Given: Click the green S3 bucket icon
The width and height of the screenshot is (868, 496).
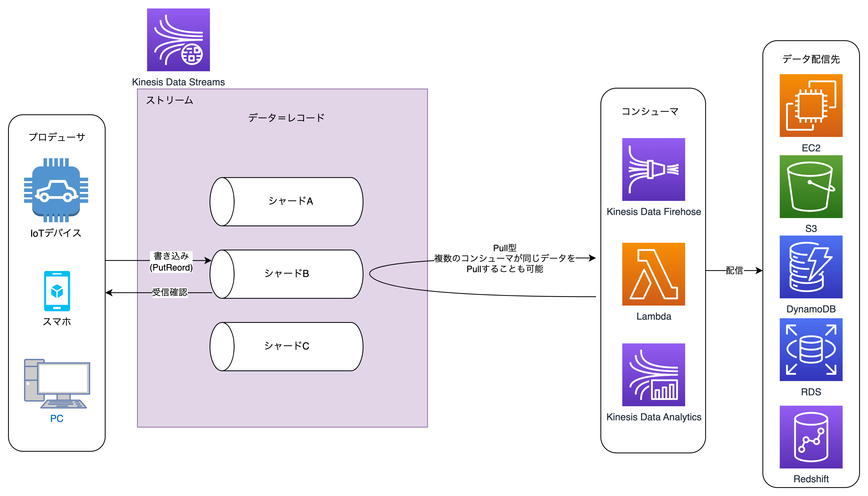Looking at the screenshot, I should coord(811,187).
